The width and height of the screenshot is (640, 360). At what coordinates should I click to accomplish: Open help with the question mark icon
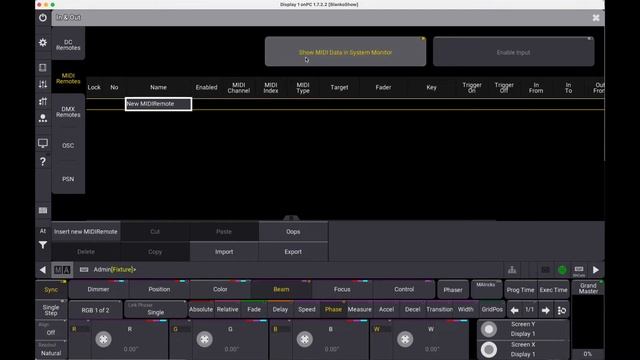pyautogui.click(x=43, y=162)
